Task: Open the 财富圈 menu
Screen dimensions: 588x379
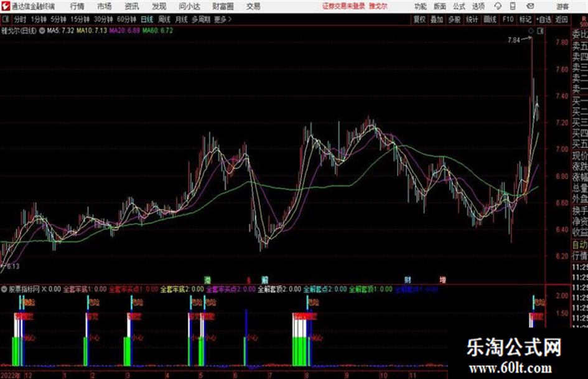Action: coord(223,6)
